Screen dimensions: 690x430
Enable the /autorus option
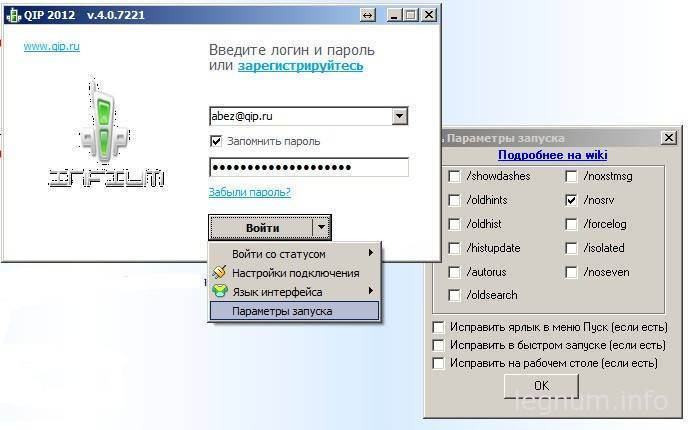click(454, 272)
